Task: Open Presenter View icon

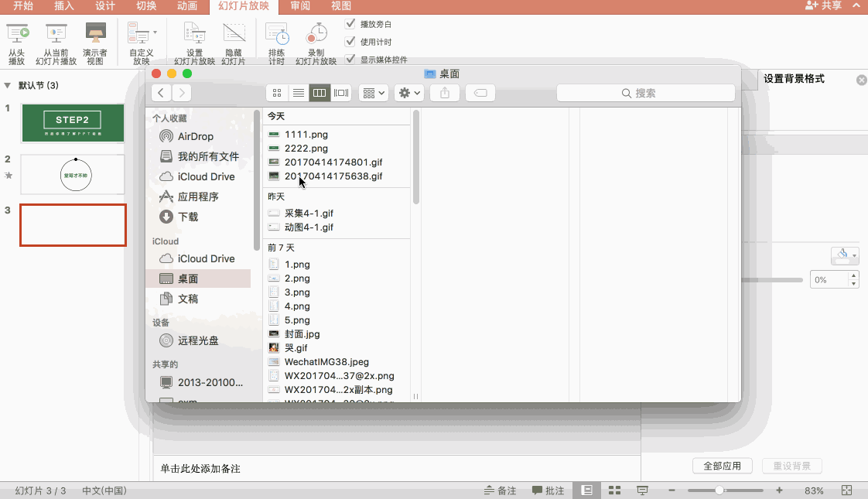Action: (x=95, y=34)
